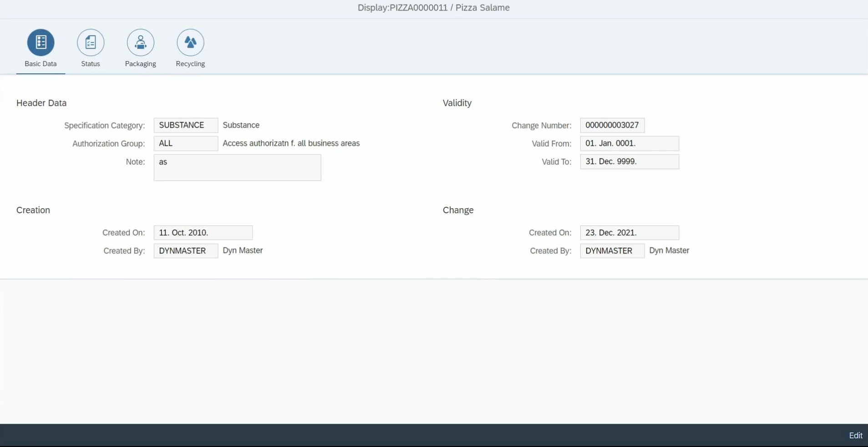Click the Header Data section heading
868x447 pixels.
41,103
